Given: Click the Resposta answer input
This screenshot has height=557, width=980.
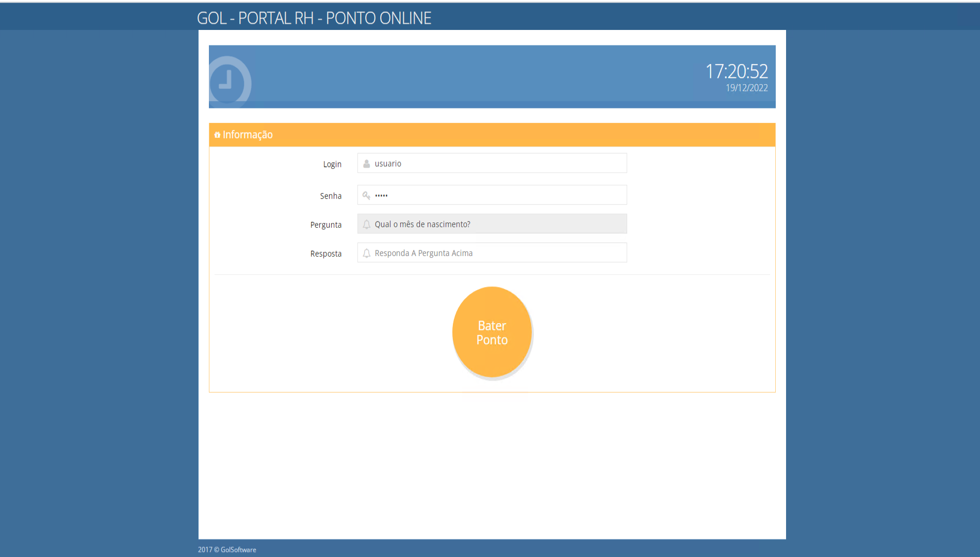Looking at the screenshot, I should (x=492, y=253).
